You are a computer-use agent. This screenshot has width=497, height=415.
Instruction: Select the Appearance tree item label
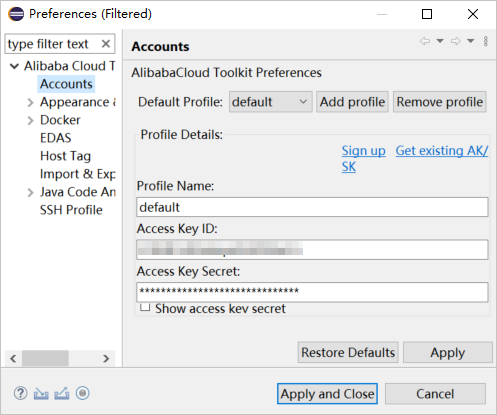click(x=78, y=102)
